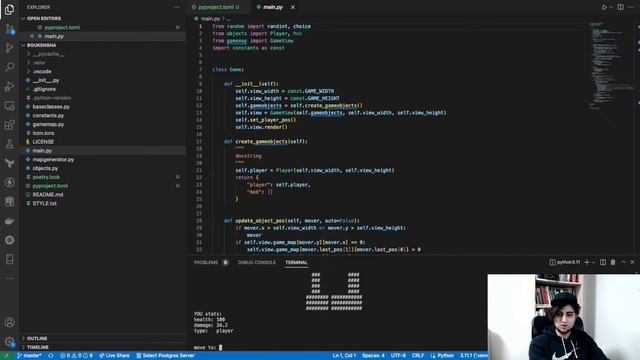
Task: Open the Remote Explorer activity icon
Action: pos(9,106)
